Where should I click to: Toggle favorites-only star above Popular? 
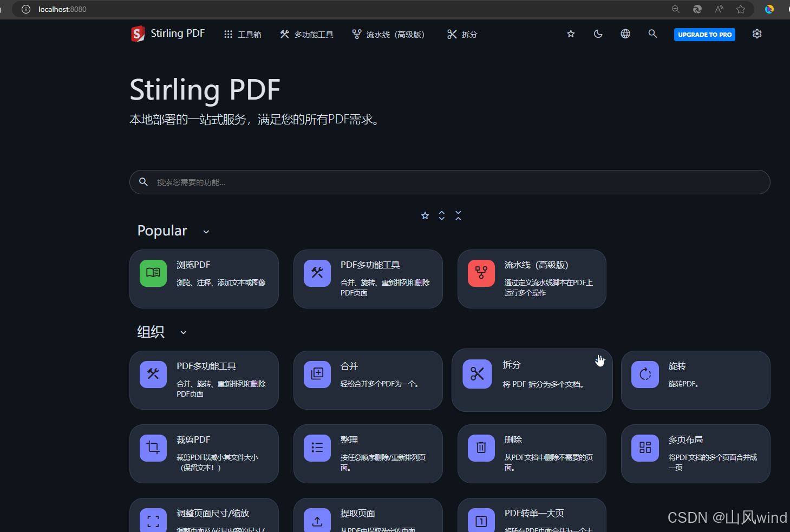click(x=425, y=215)
